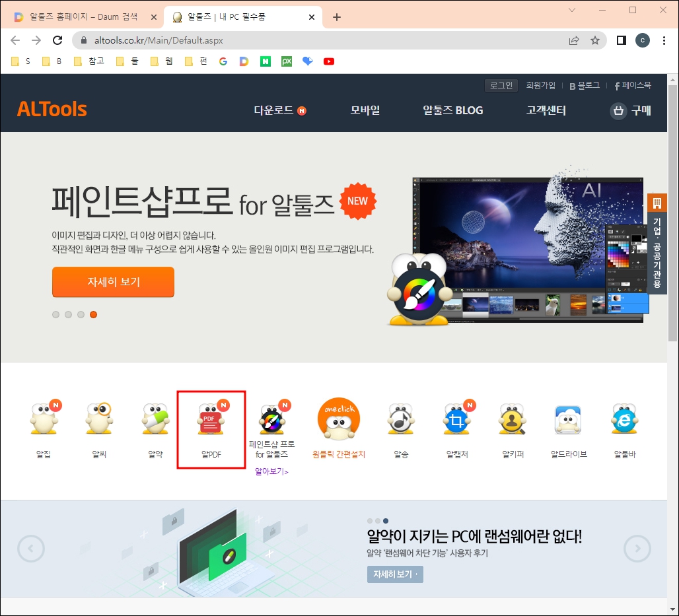Open 알약 from the product list
679x616 pixels.
(x=155, y=419)
